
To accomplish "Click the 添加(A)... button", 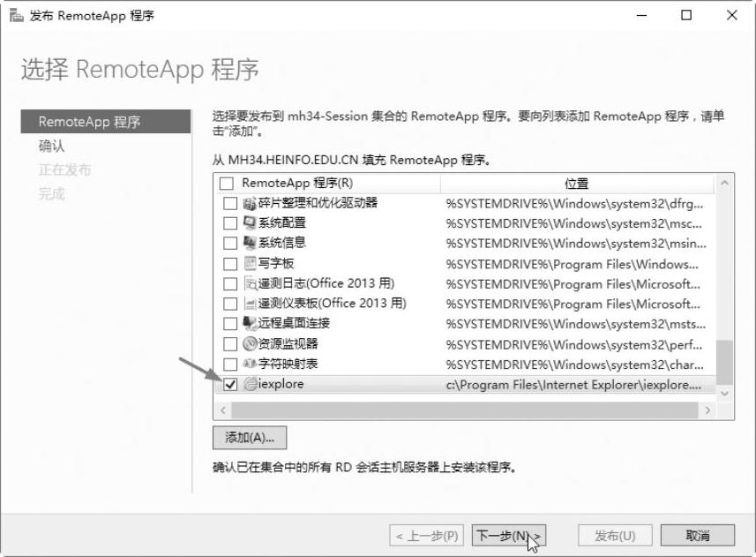I will coord(250,438).
